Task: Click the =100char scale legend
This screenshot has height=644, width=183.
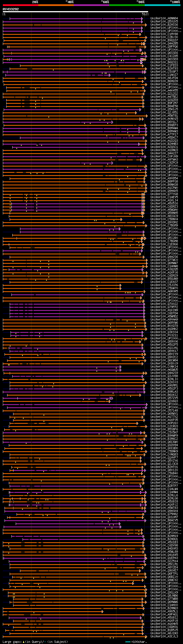Action: (136, 642)
